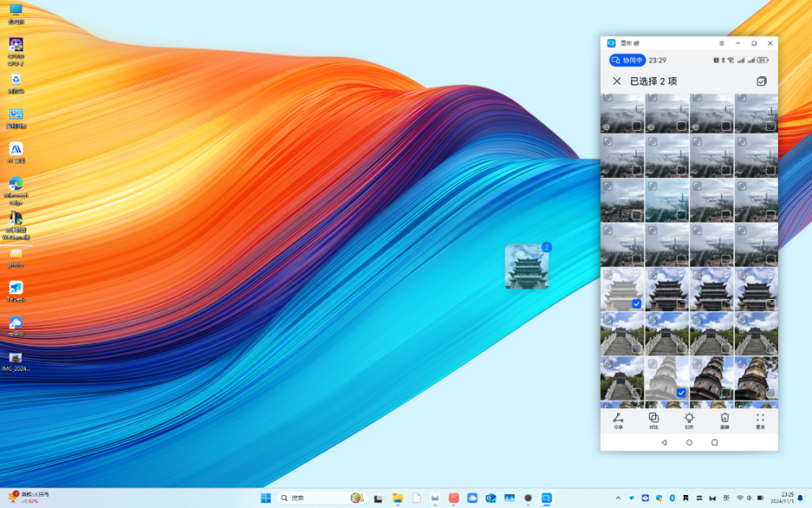This screenshot has width=812, height=508.
Task: Expand icon on the checked pavilion photo corner
Action: coord(608,276)
